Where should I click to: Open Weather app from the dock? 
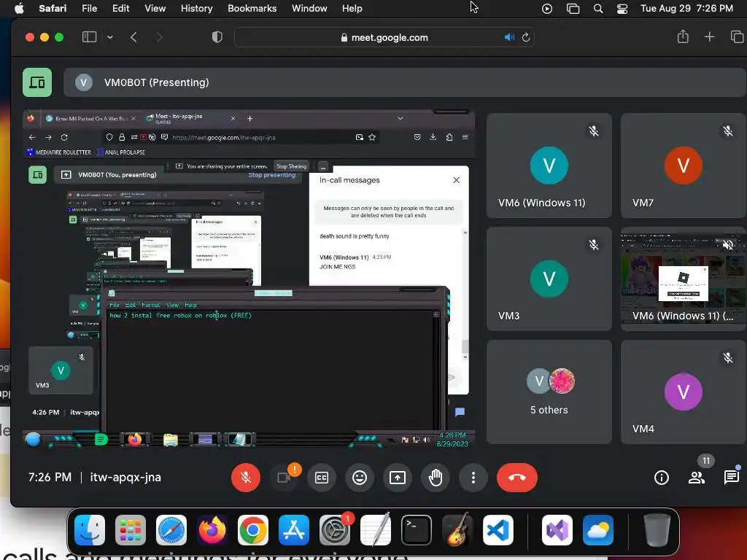tap(598, 530)
